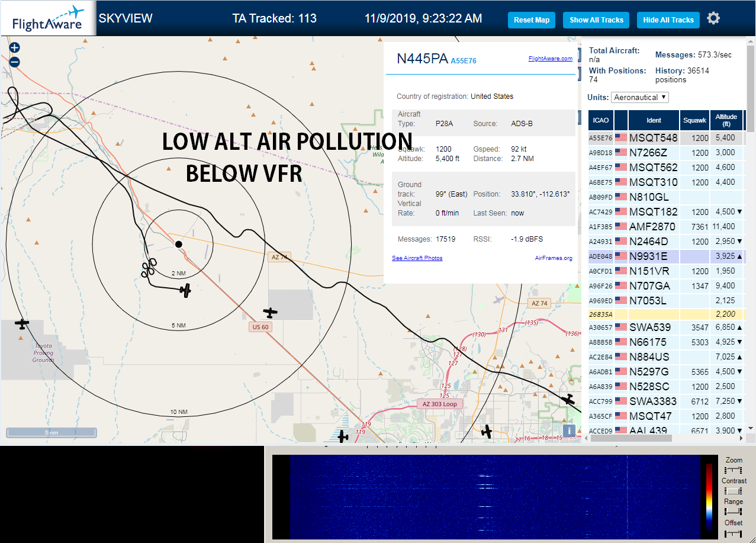Adjust the waterfall Contrast slider
This screenshot has width=756, height=543.
(733, 490)
